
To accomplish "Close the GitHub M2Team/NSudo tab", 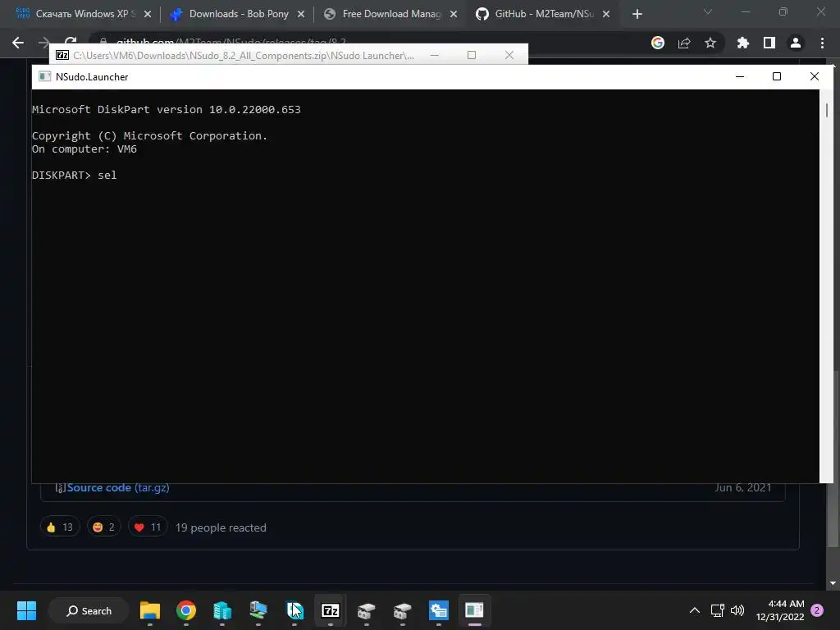I will (606, 14).
